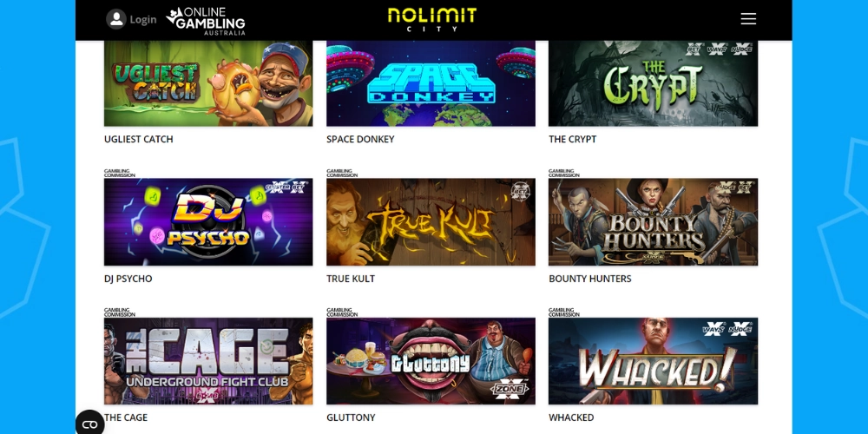Open The Crypt game thumbnail
Viewport: 868px width, 434px height.
[x=654, y=83]
